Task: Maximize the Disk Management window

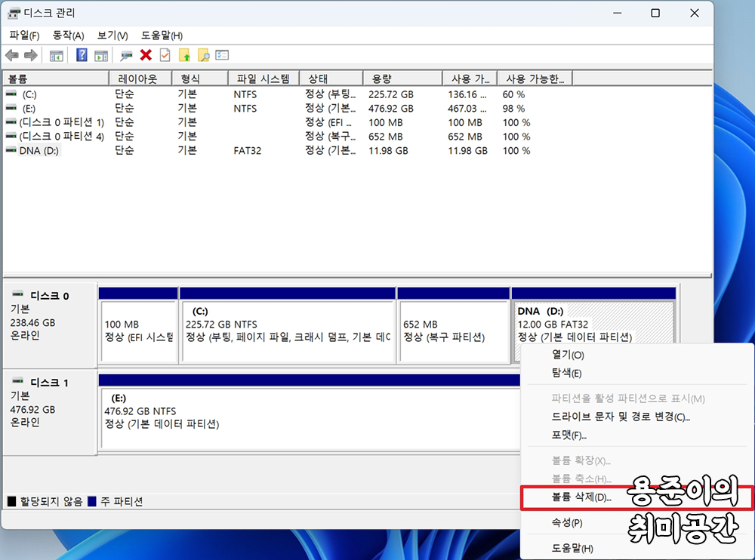Action: coord(655,13)
